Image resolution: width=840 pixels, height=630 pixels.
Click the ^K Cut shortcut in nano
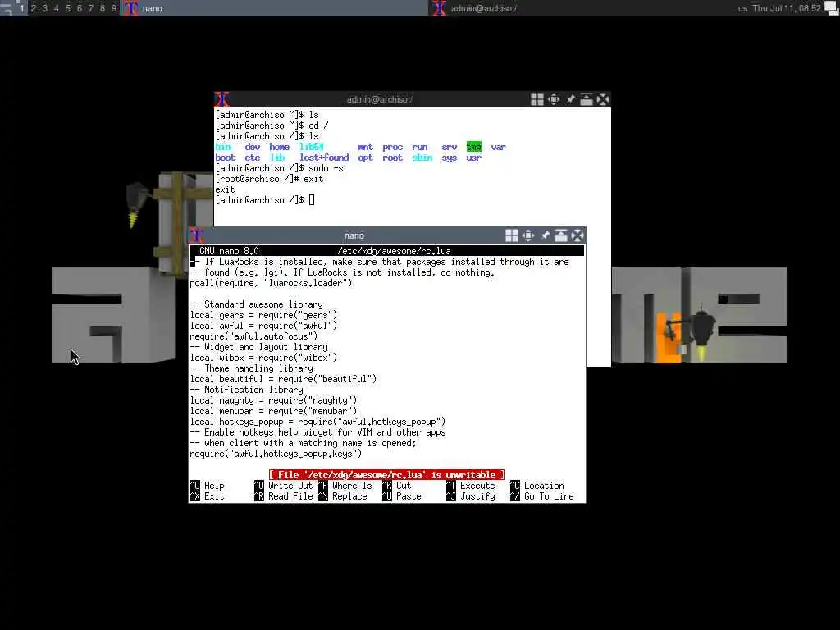(397, 486)
